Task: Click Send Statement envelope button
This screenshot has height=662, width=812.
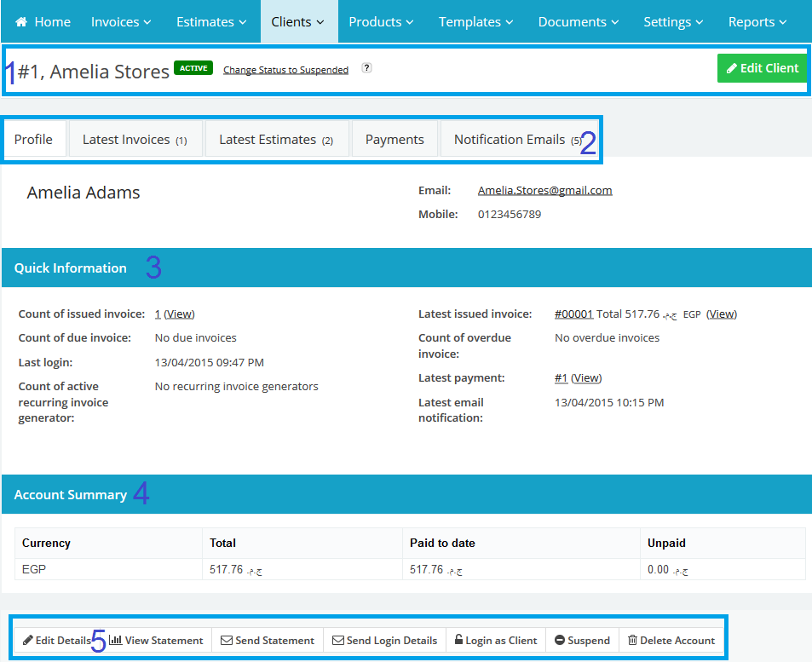Action: coord(268,641)
